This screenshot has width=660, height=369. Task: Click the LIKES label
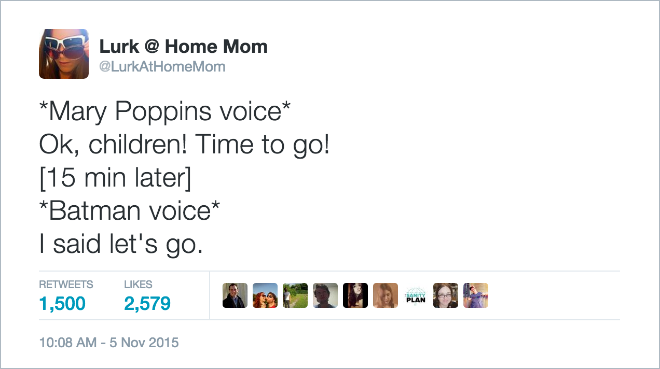pyautogui.click(x=138, y=284)
